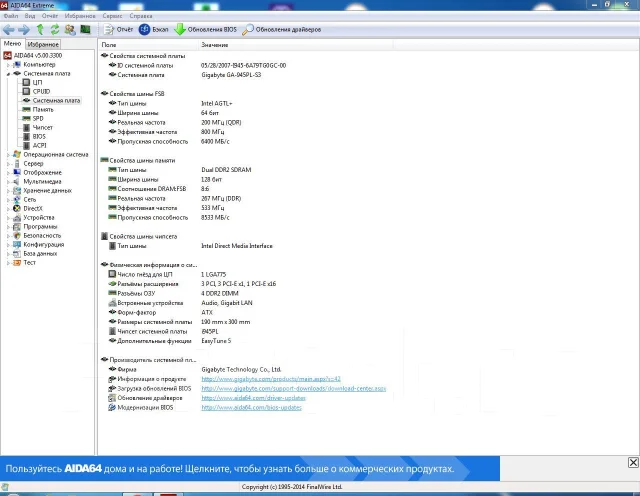Click the Forward arrow toolbar icon
Screen dimensions: 640x496
(x=24, y=29)
